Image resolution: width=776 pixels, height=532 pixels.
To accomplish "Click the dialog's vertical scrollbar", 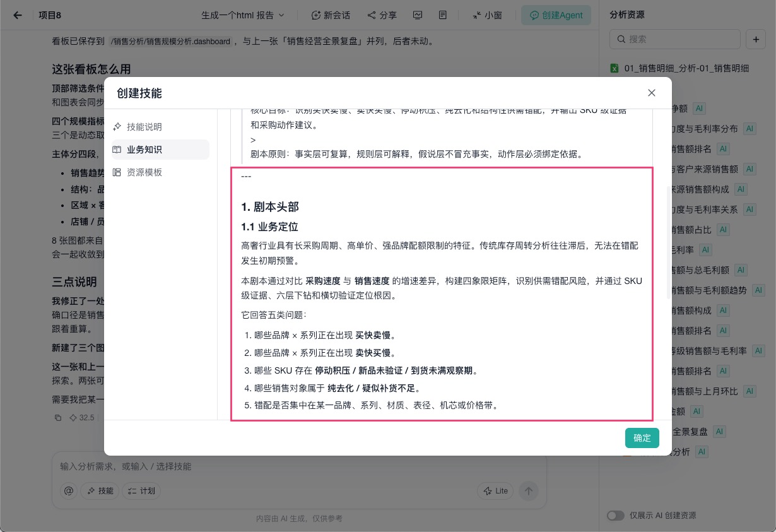I will tap(669, 243).
